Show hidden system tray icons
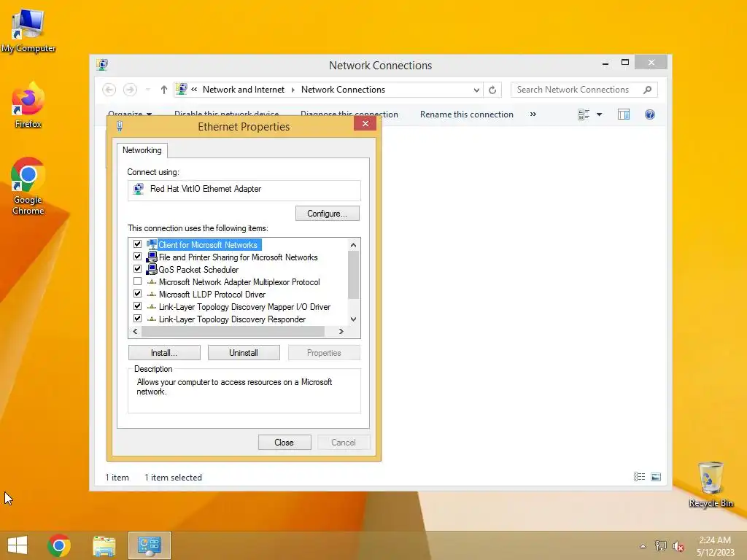The width and height of the screenshot is (747, 560). pyautogui.click(x=643, y=546)
